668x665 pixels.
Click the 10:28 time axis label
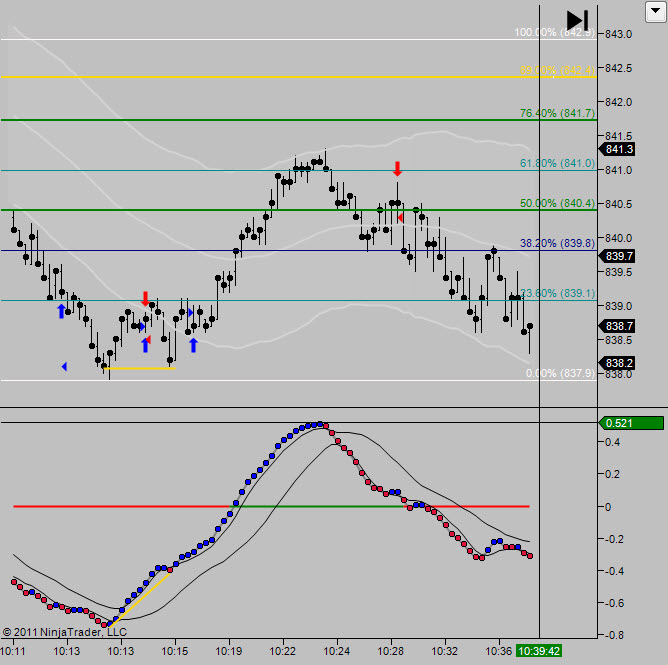(x=391, y=651)
